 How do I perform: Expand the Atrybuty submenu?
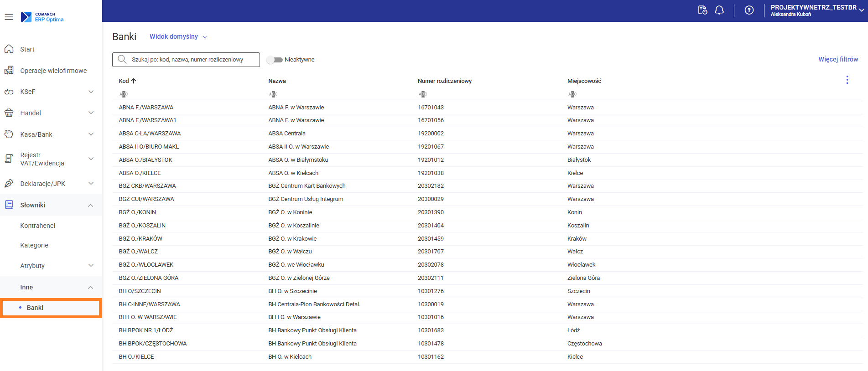(x=91, y=265)
